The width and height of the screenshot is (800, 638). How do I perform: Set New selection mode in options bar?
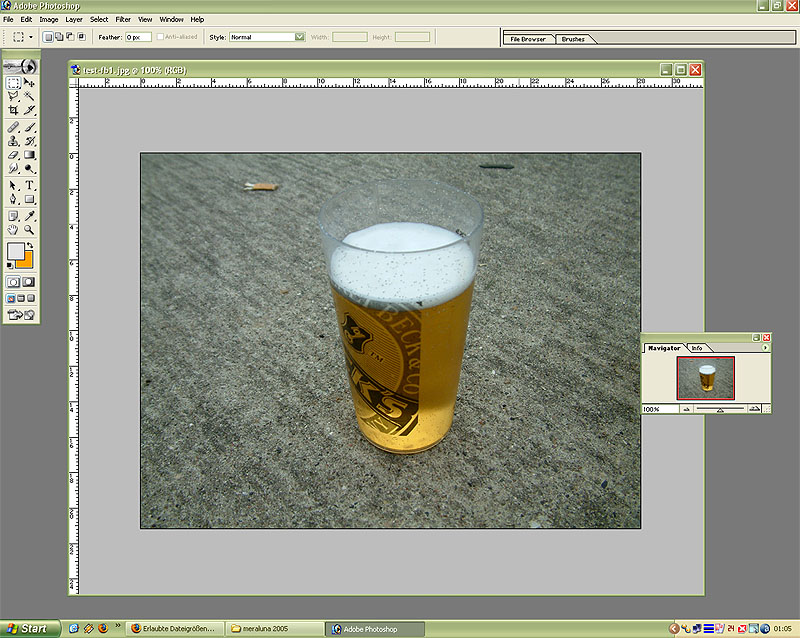47,37
